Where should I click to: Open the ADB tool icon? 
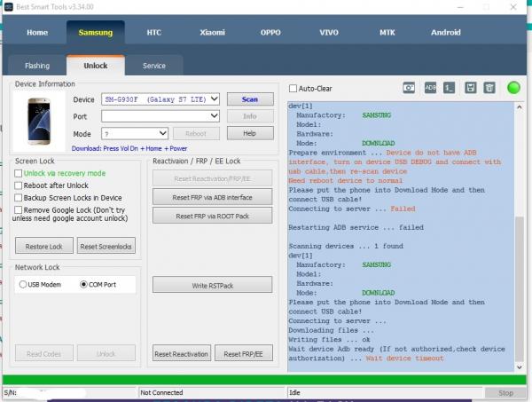click(430, 88)
